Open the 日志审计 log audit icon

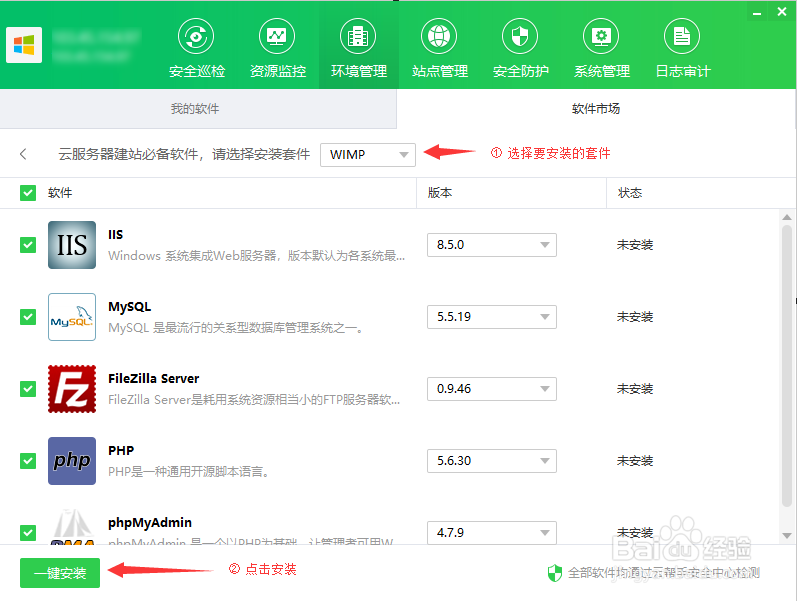[x=682, y=37]
